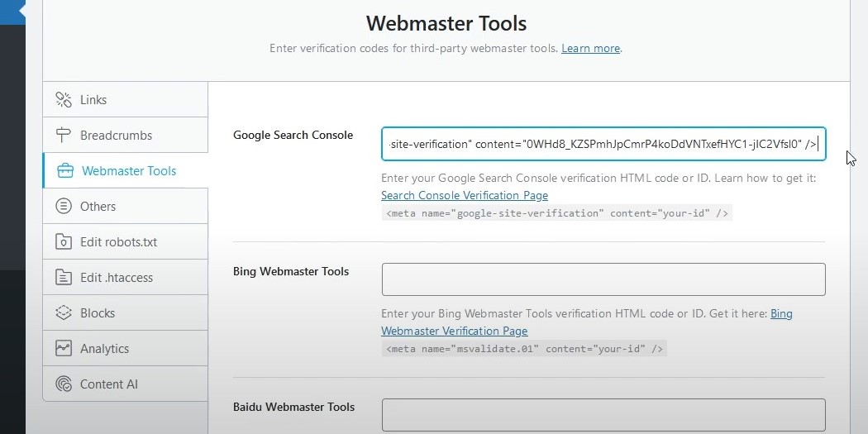Click the Blocks cube icon
The image size is (868, 434).
(64, 312)
